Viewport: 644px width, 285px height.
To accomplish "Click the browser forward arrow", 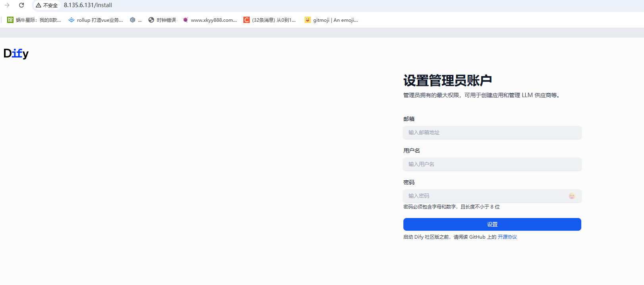I will [7, 5].
